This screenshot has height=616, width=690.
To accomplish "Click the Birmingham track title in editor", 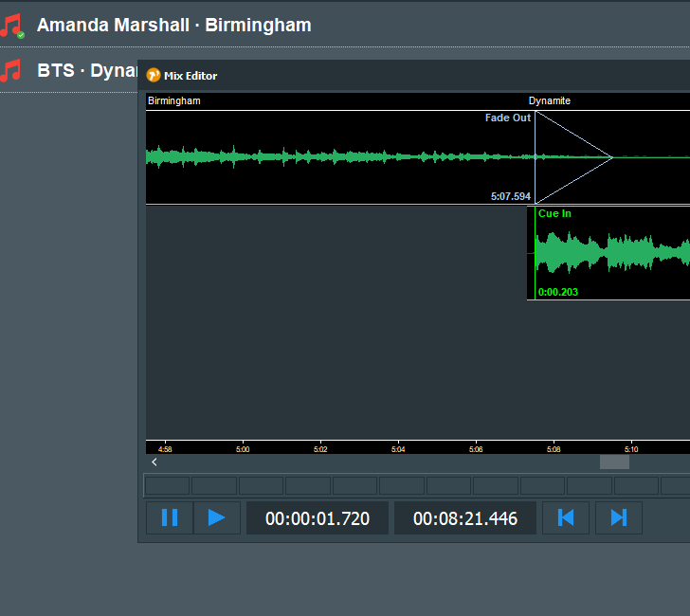I will 174,100.
